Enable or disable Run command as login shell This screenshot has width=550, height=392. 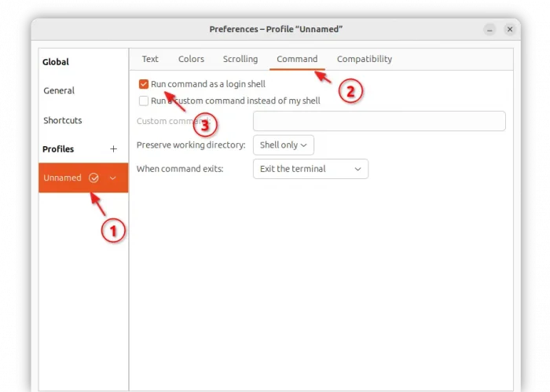click(x=144, y=84)
